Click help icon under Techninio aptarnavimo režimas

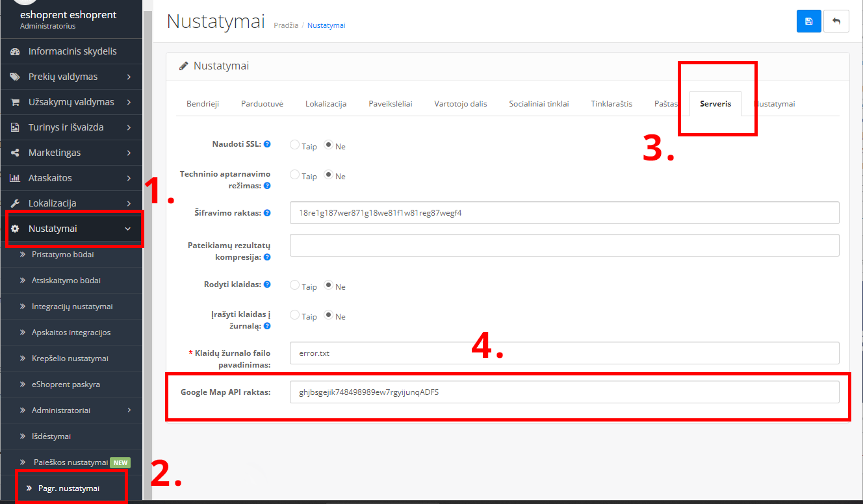click(267, 186)
